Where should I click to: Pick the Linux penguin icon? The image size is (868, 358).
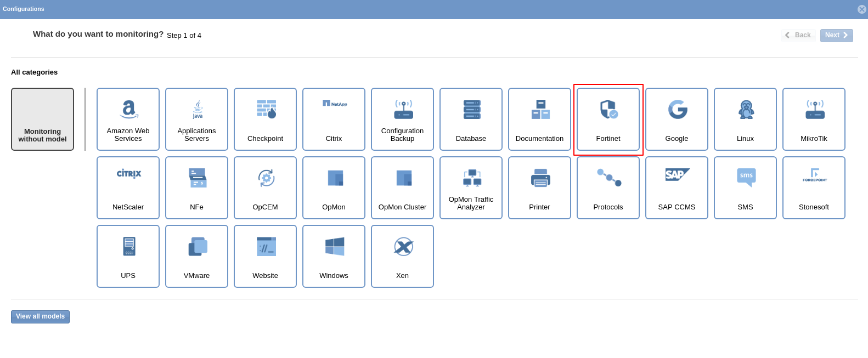pos(746,110)
